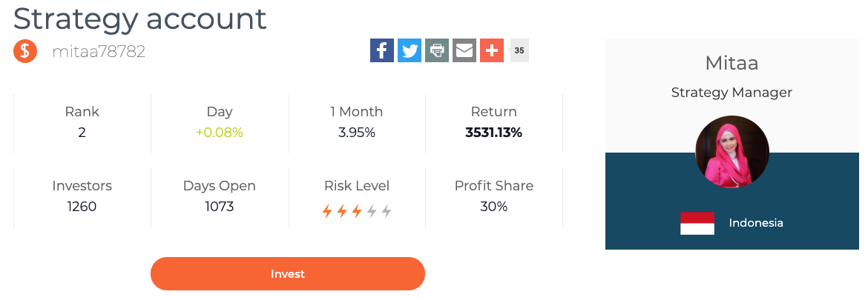The height and width of the screenshot is (300, 868).
Task: Click the Day +0.08% value
Action: point(219,133)
